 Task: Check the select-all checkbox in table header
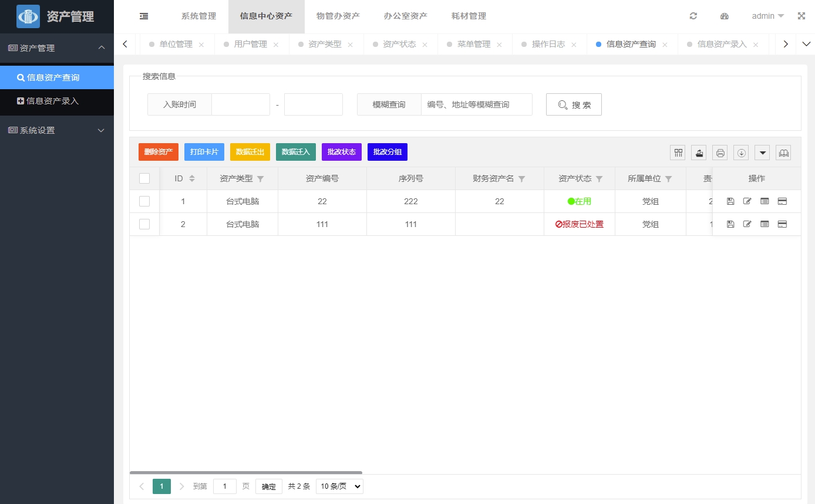[x=144, y=178]
